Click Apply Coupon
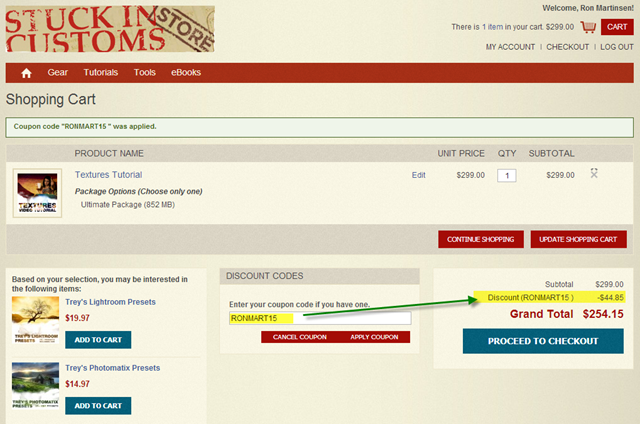 (x=374, y=337)
